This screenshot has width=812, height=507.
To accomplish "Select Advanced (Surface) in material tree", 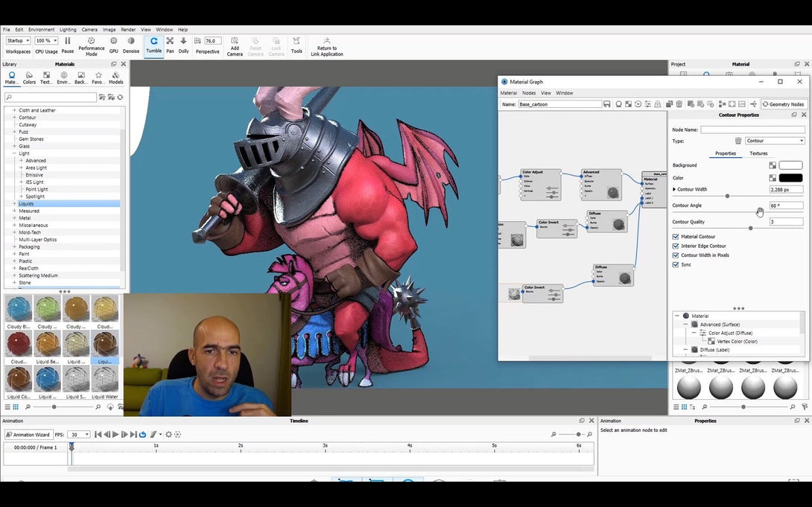I will (720, 325).
